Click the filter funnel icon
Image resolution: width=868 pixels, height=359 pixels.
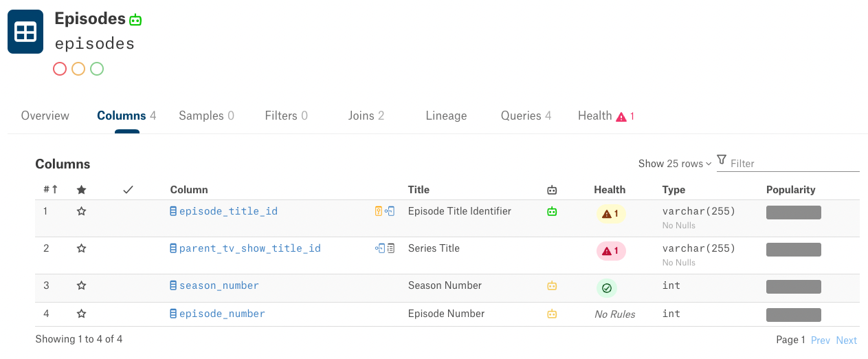(x=722, y=160)
